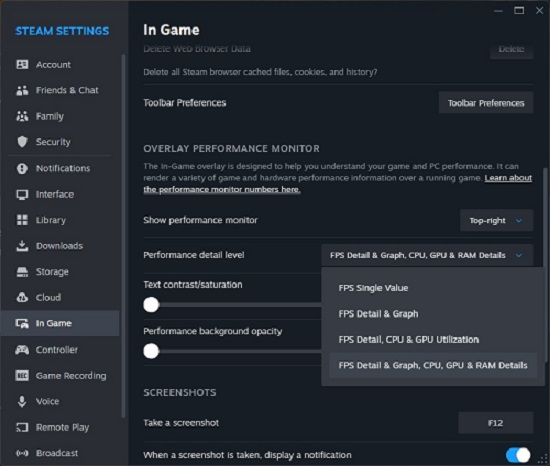This screenshot has height=466, width=550.
Task: Select the Security shield icon
Action: (x=22, y=142)
